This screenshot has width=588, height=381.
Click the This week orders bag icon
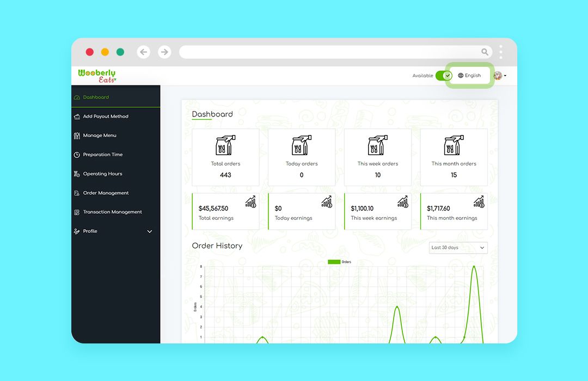pyautogui.click(x=378, y=145)
